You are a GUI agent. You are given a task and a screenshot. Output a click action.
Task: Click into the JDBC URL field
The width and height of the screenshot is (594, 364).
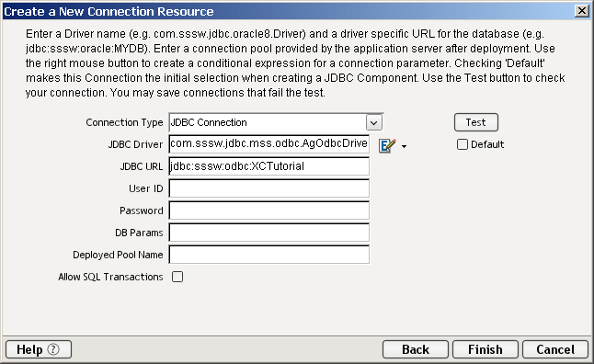269,166
